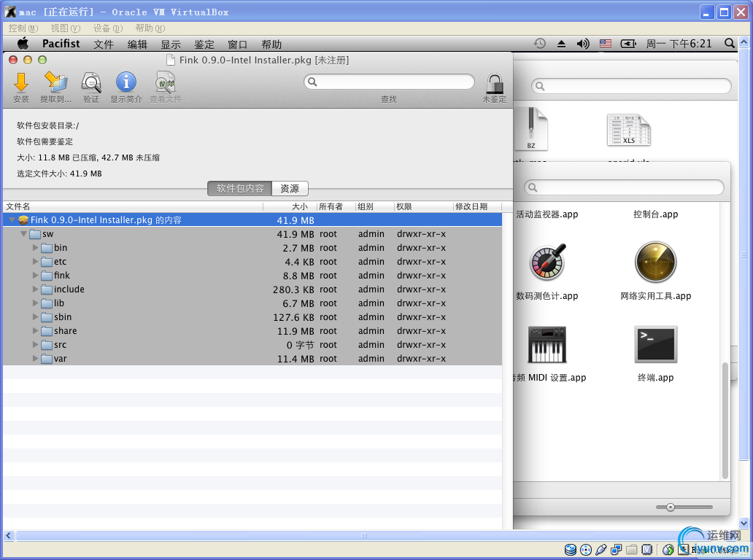Open the 文件 menu in the menu bar
The image size is (753, 560).
tap(104, 44)
